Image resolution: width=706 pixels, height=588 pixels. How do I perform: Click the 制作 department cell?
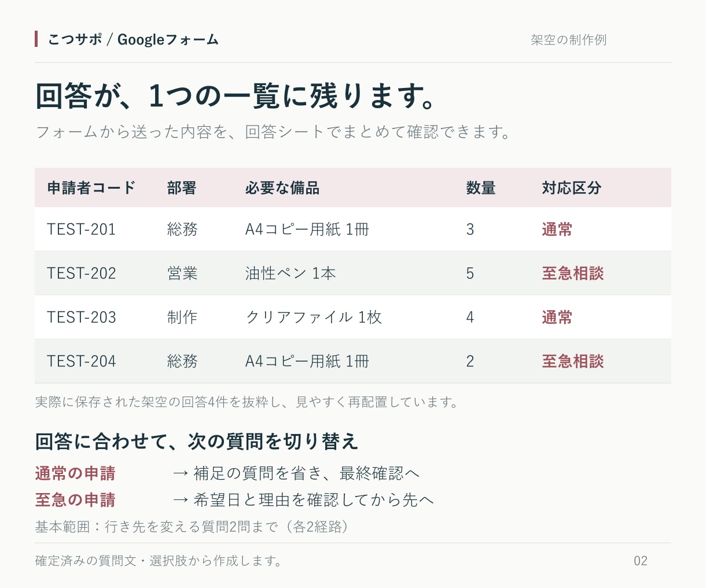pyautogui.click(x=182, y=317)
